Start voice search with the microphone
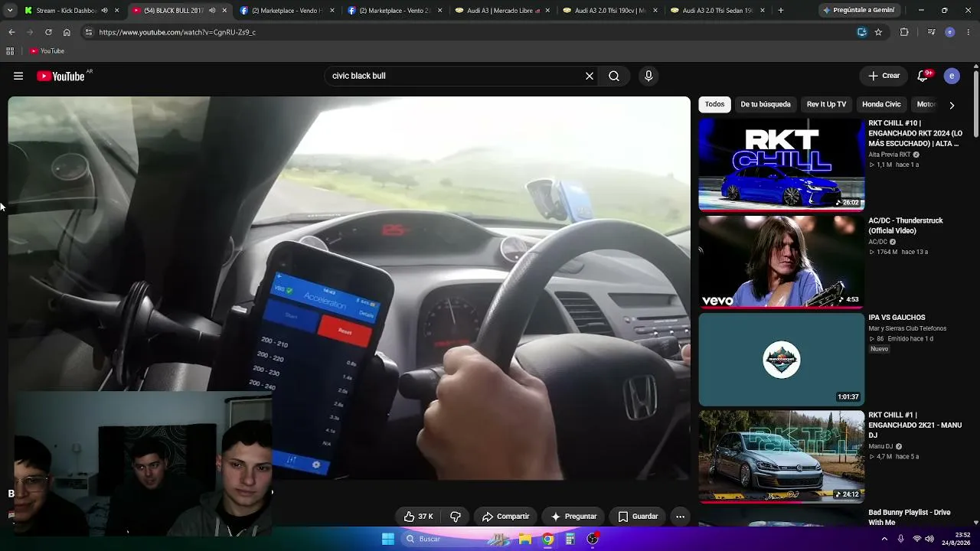 click(648, 76)
